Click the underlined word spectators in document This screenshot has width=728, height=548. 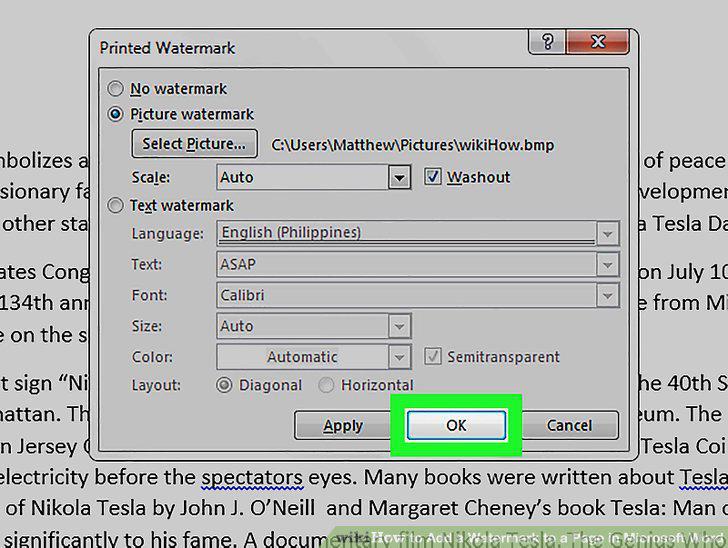252,477
